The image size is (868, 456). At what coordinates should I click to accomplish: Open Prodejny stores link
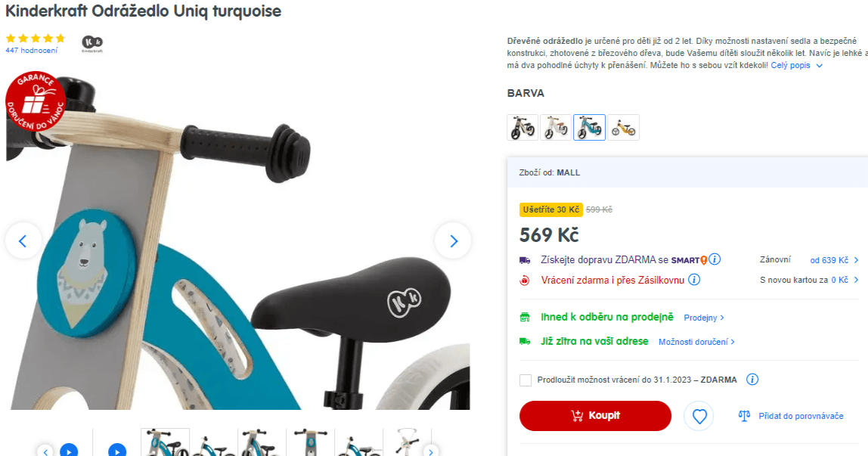(x=704, y=318)
